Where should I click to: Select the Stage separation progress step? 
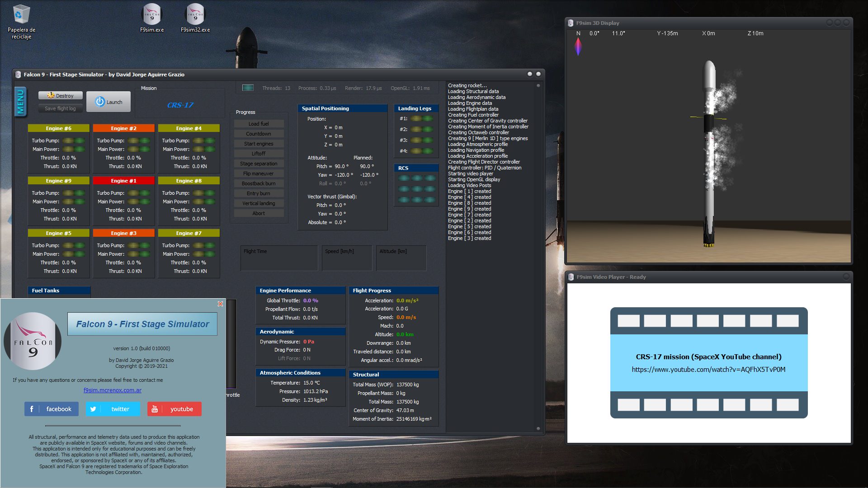259,164
